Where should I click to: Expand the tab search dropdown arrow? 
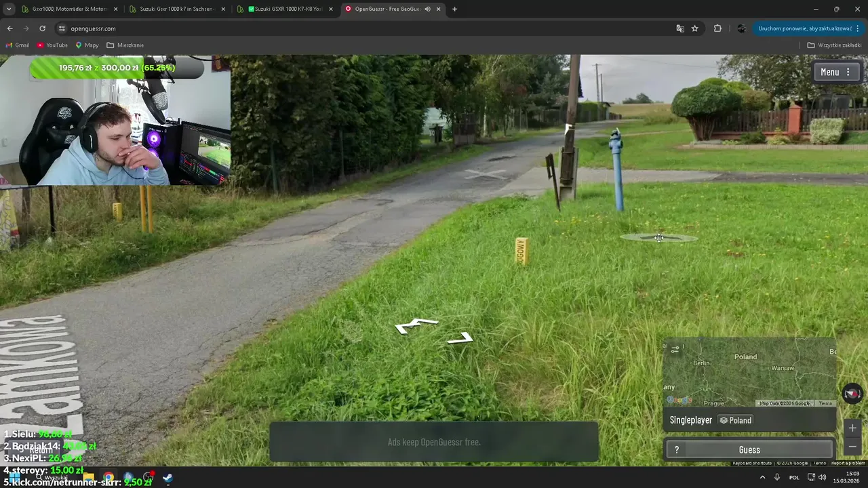tap(9, 9)
